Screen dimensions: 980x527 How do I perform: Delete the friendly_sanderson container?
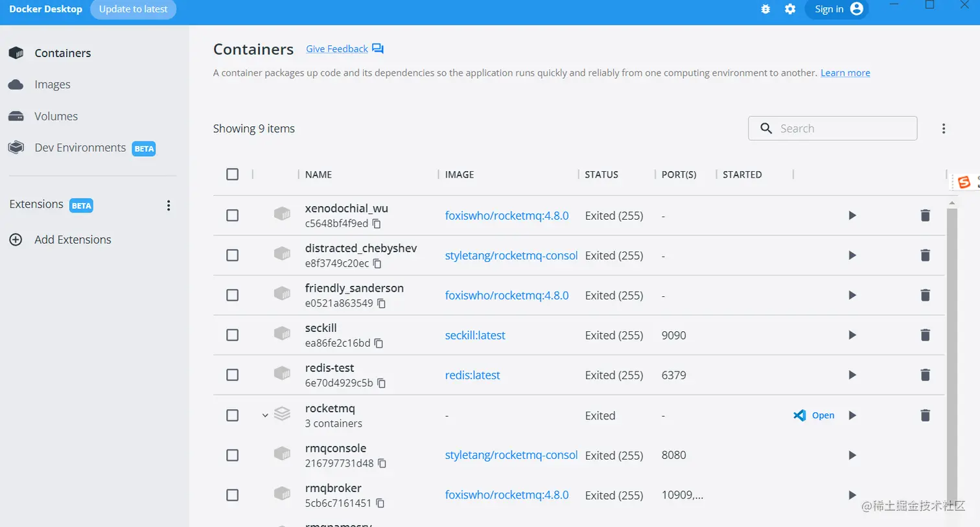point(926,295)
